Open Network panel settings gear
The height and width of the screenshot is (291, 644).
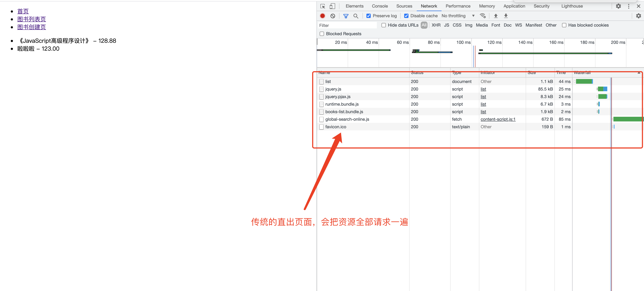click(x=638, y=16)
